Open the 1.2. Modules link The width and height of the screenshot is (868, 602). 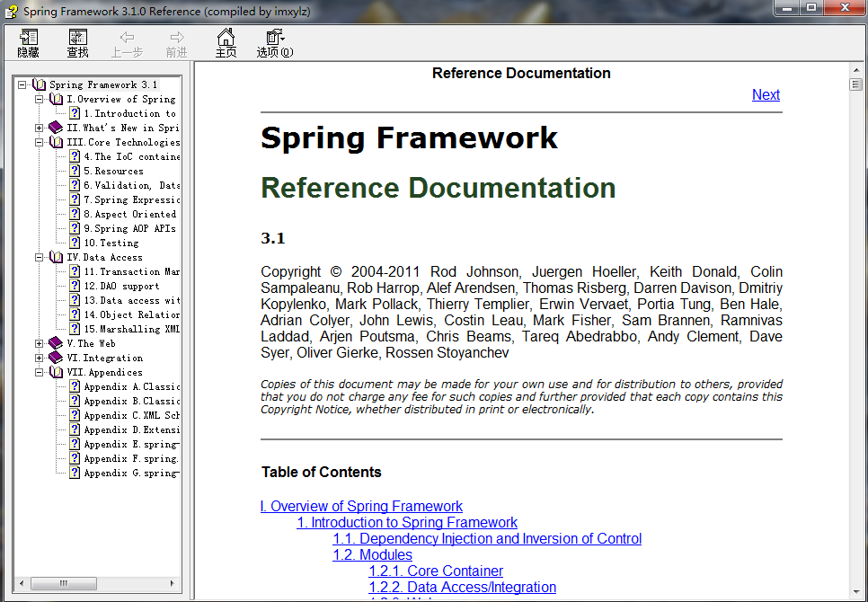pos(373,554)
